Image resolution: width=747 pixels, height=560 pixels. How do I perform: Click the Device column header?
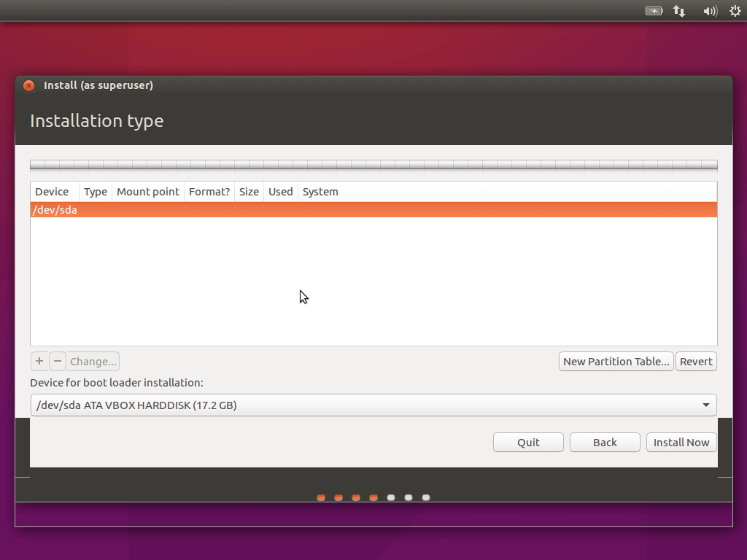(x=52, y=192)
